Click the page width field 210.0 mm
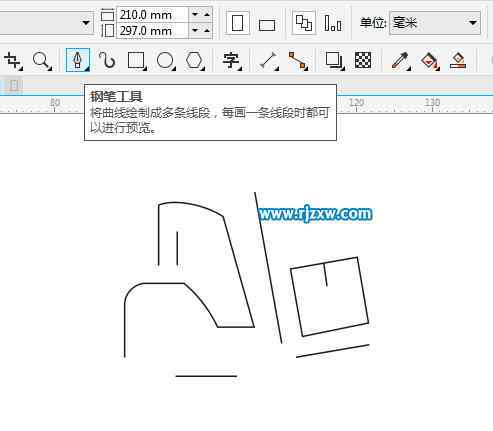493x431 pixels. [x=152, y=15]
